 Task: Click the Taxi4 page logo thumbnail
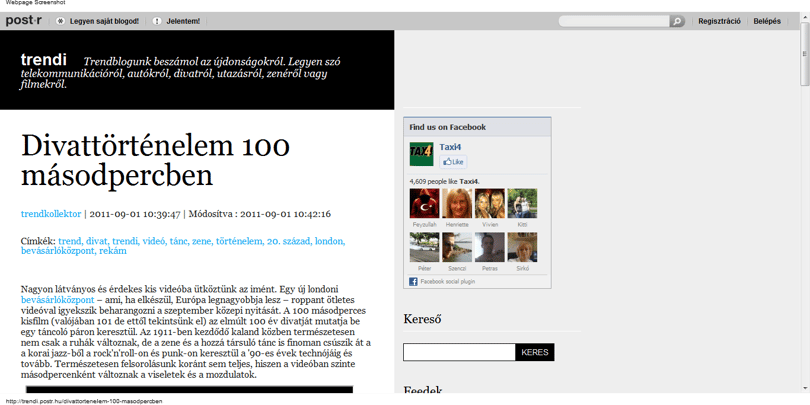point(422,154)
